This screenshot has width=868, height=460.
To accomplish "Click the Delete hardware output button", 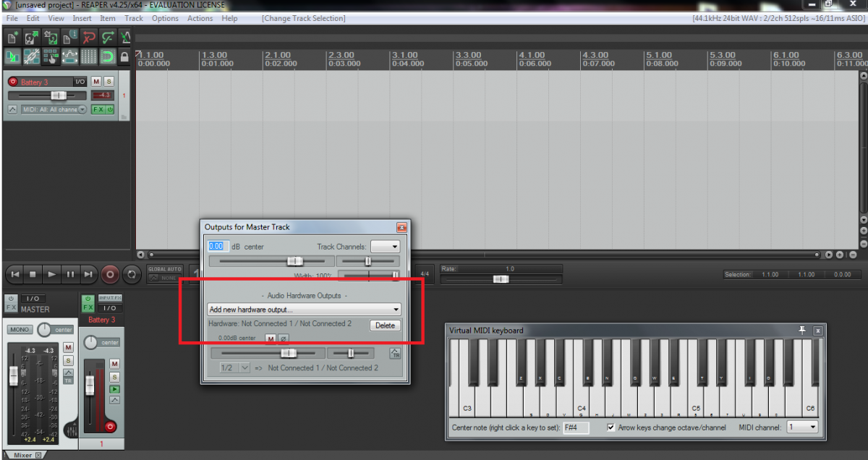I will (x=385, y=325).
